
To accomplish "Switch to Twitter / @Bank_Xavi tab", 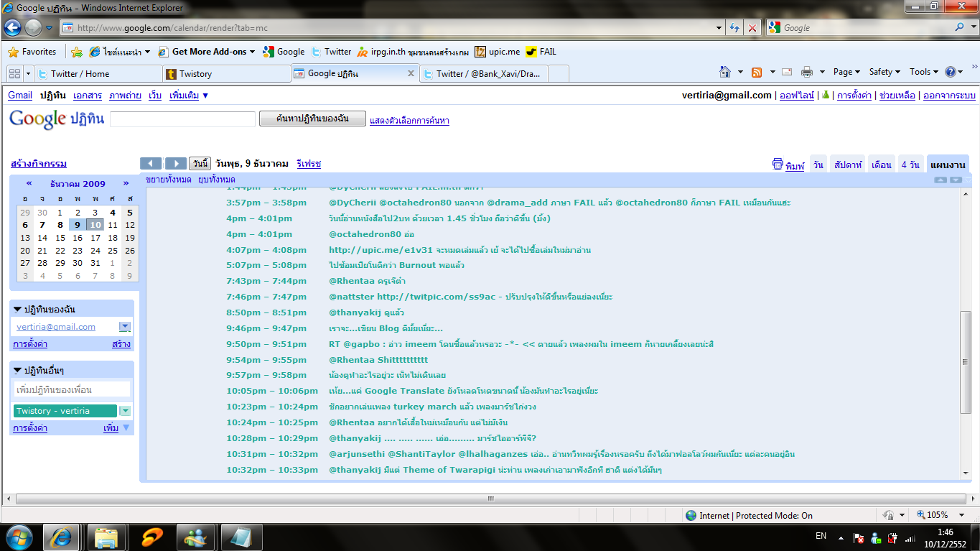I will tap(485, 73).
